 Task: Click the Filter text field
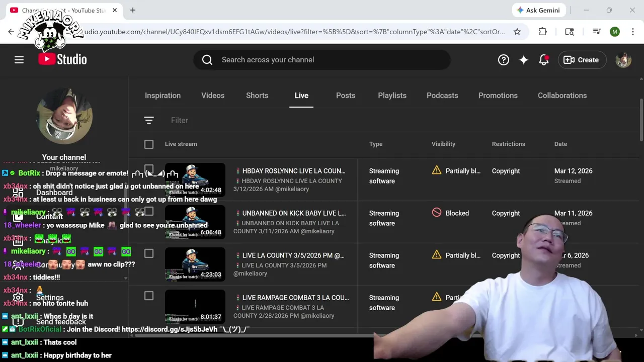(179, 120)
